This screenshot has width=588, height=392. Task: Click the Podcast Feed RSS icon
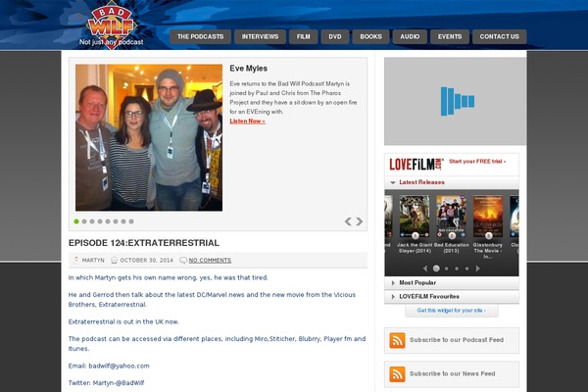[397, 340]
